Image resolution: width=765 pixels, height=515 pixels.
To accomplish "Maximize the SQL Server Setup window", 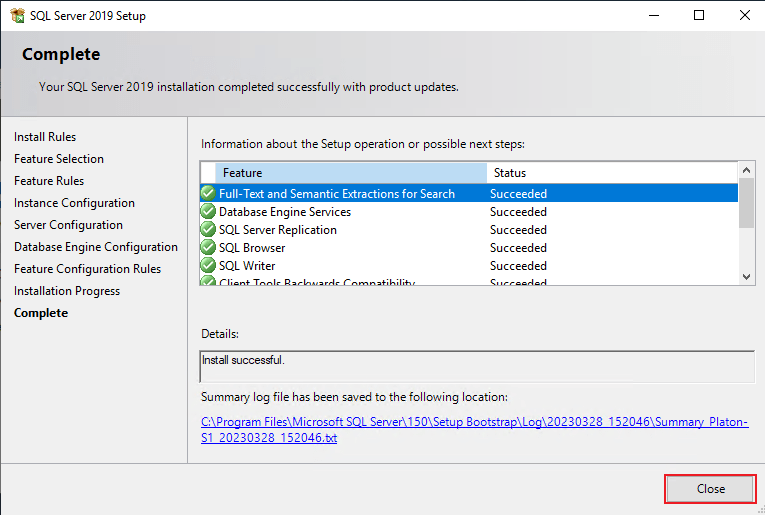I will 699,15.
